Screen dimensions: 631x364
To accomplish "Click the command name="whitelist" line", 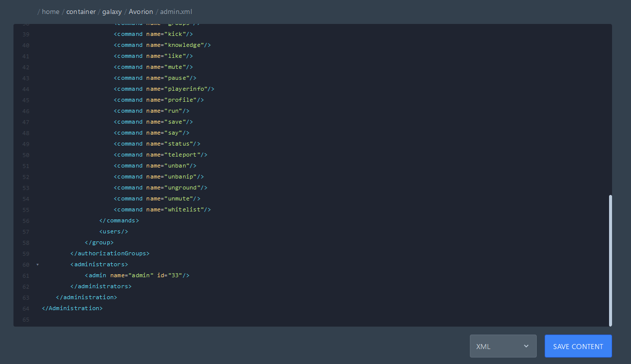I will [x=162, y=209].
